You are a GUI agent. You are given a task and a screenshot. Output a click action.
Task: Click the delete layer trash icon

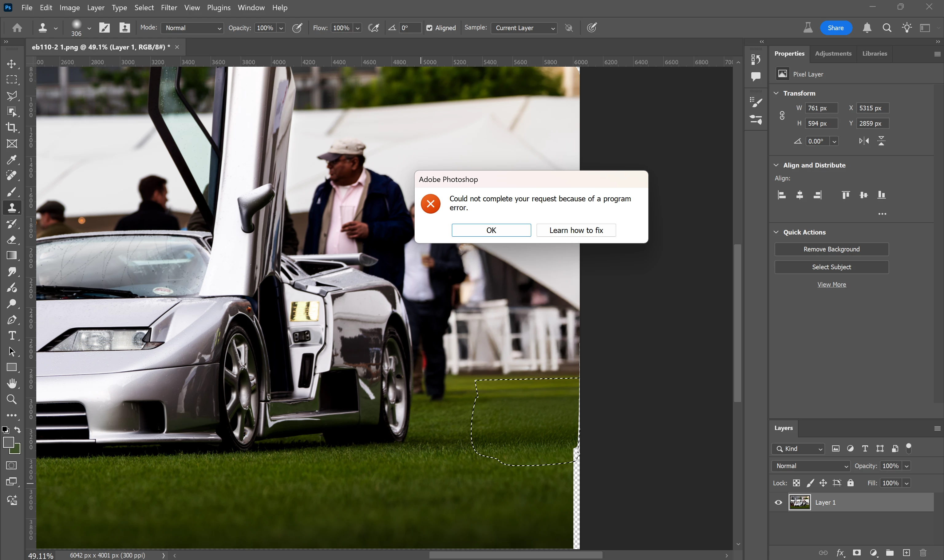[x=923, y=553]
